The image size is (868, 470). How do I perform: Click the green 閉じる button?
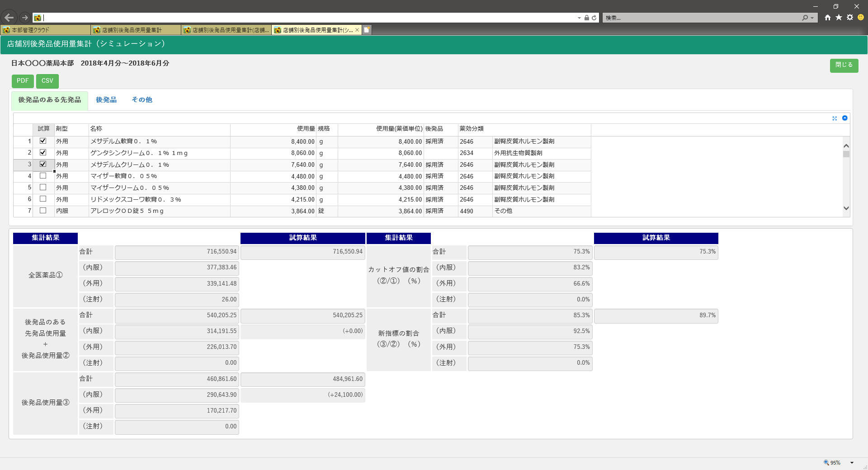coord(844,65)
